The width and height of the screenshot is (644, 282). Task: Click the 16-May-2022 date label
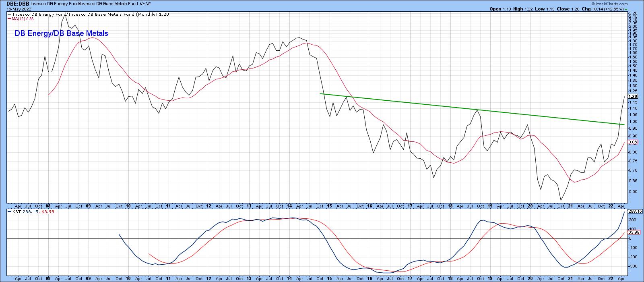(13, 9)
